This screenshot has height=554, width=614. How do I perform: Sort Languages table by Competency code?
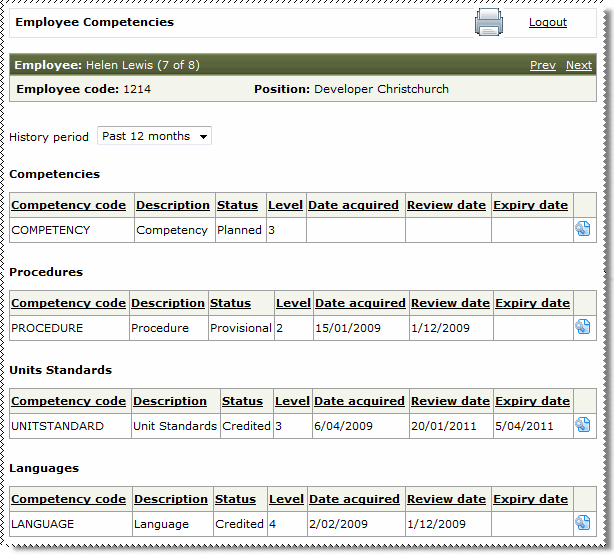tap(68, 499)
